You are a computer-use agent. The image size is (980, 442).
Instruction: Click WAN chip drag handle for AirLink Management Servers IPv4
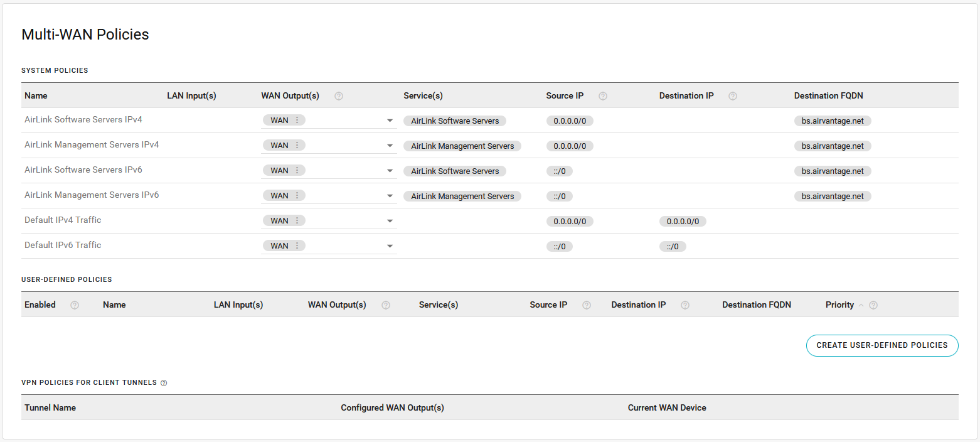(297, 146)
